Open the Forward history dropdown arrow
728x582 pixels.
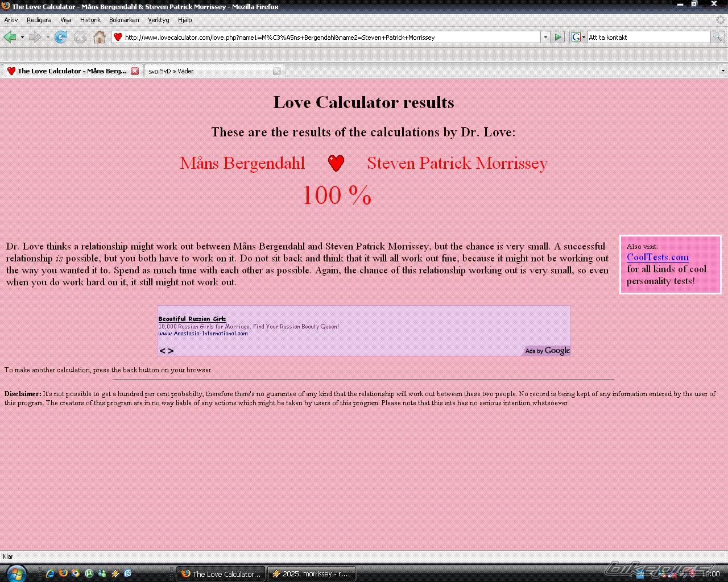(47, 38)
